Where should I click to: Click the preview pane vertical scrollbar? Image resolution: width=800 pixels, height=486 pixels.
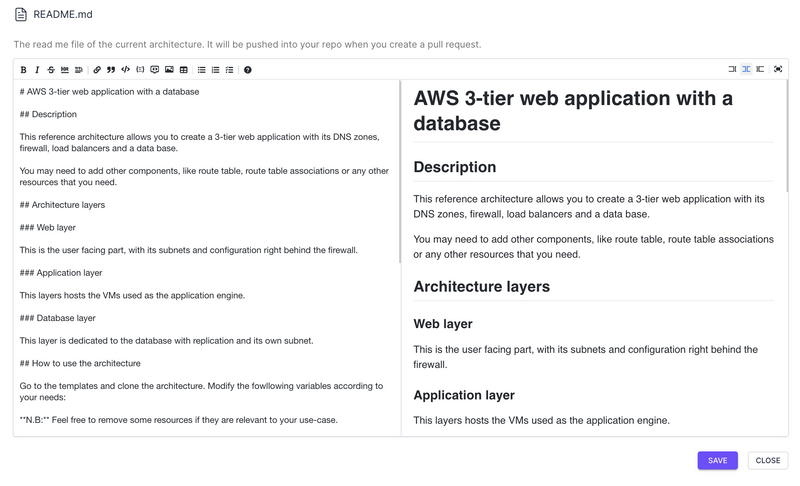[x=787, y=136]
